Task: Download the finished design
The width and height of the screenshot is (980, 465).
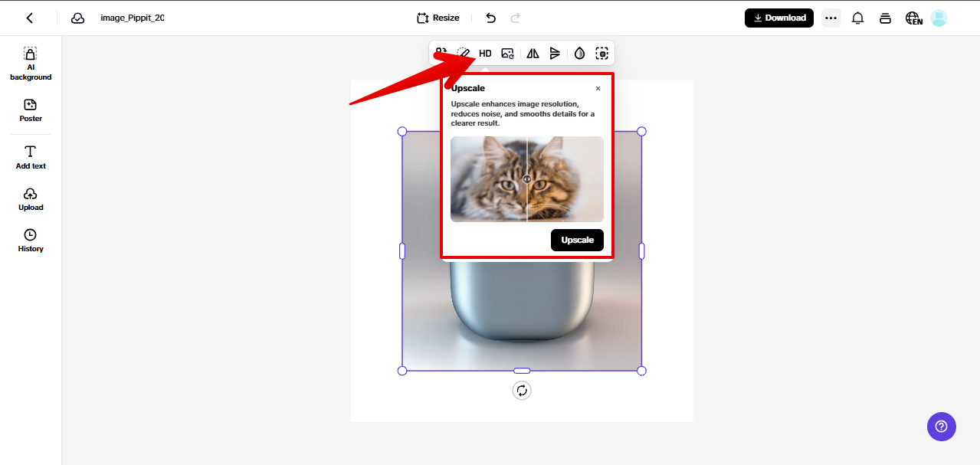Action: 778,18
